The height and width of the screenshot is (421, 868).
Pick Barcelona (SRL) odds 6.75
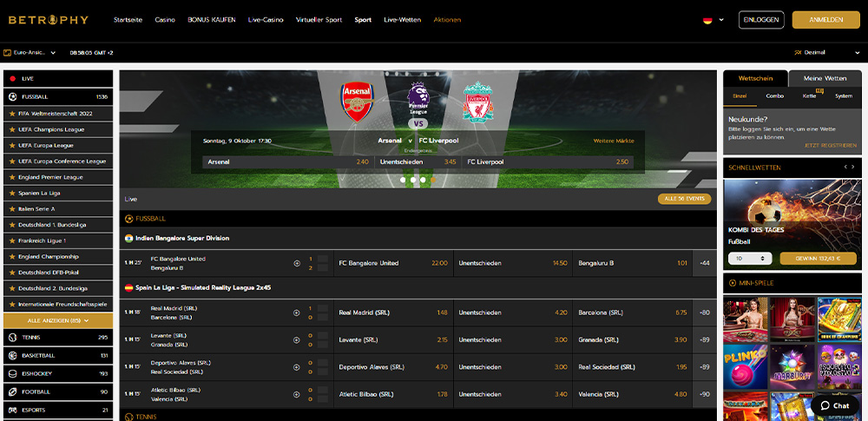pyautogui.click(x=633, y=313)
